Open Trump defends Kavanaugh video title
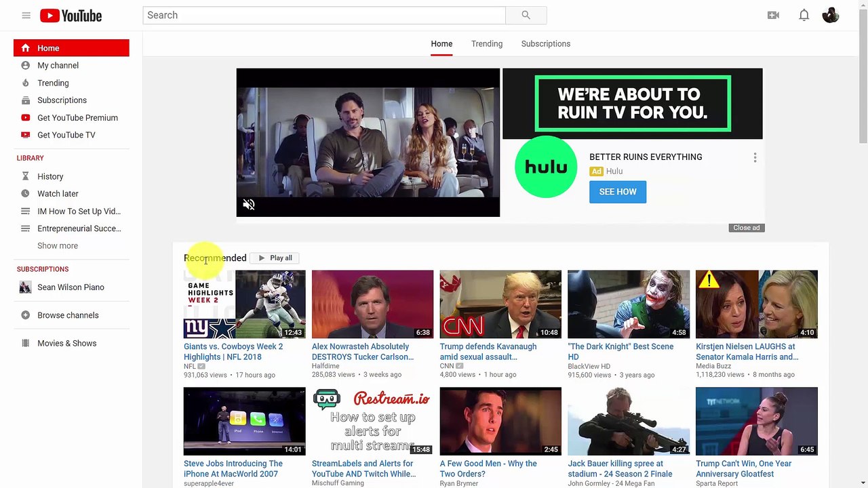This screenshot has width=868, height=488. click(488, 352)
